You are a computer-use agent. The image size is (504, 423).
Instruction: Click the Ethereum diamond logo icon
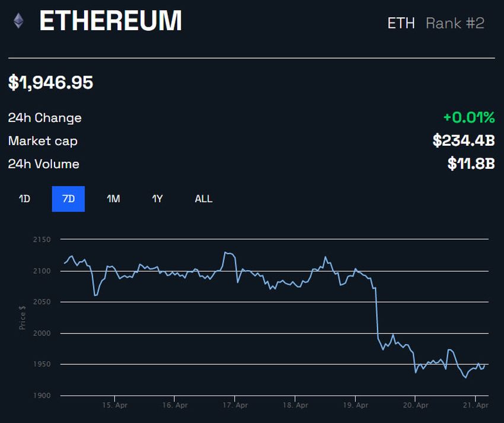(18, 21)
